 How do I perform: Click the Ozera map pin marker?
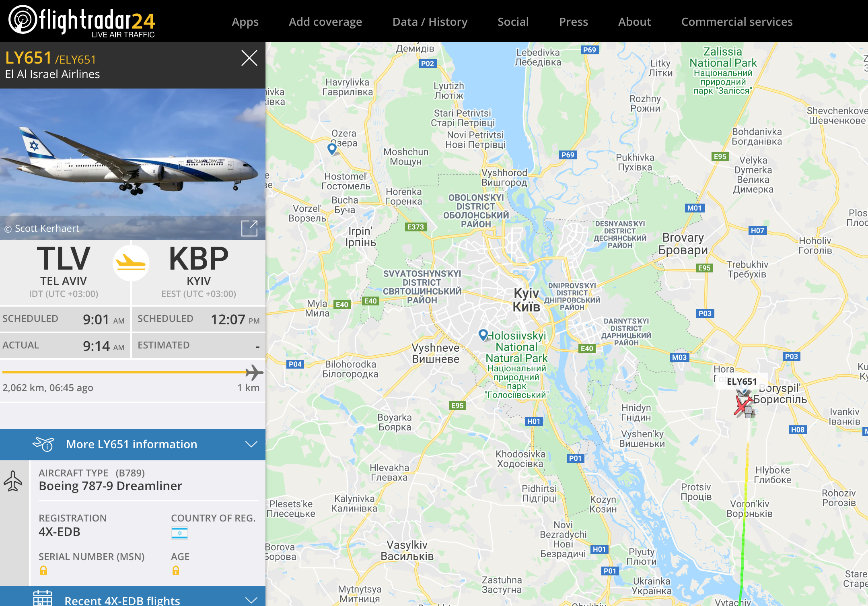click(332, 149)
